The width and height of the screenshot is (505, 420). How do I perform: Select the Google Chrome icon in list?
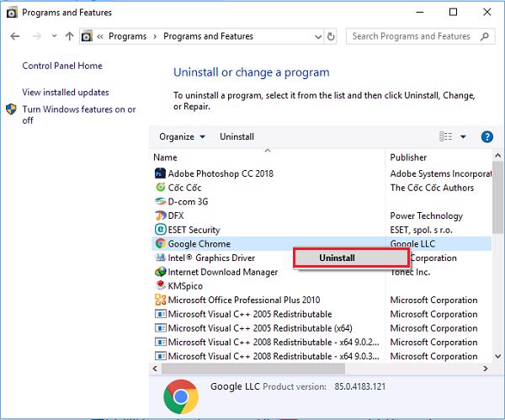click(160, 243)
